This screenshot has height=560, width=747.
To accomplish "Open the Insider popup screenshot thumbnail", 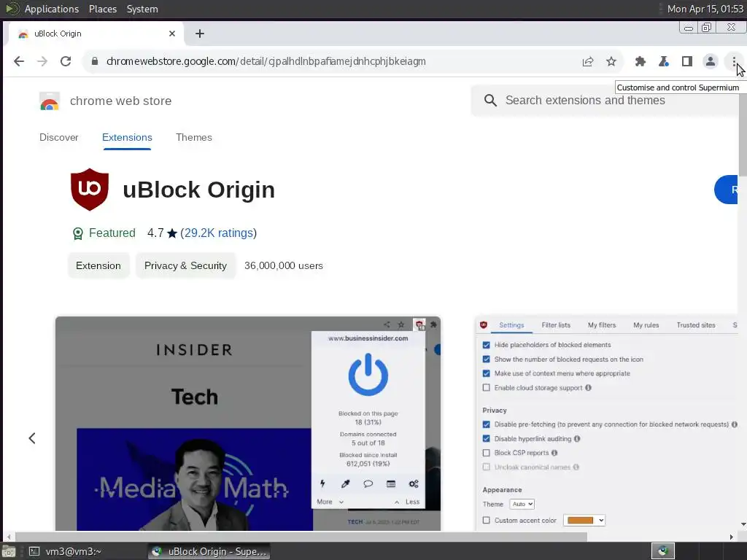I will 248,424.
